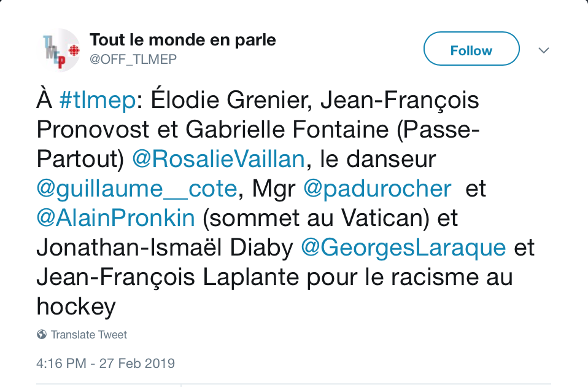Click the word hockey in the tweet

[76, 307]
